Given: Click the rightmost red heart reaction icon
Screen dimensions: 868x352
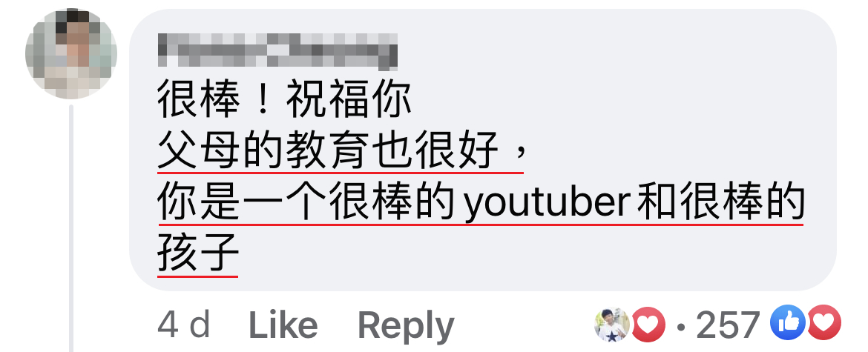Looking at the screenshot, I should [823, 323].
